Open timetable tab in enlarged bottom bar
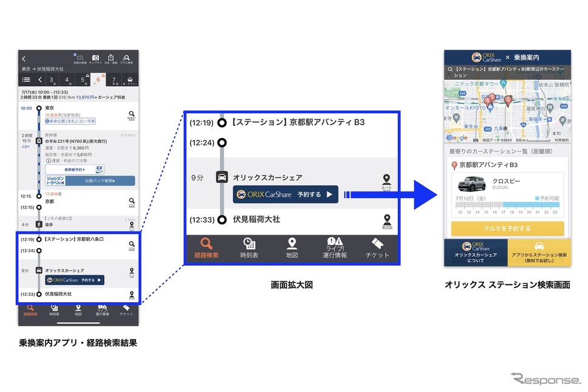Screen dimensions: 588x392 (x=249, y=248)
